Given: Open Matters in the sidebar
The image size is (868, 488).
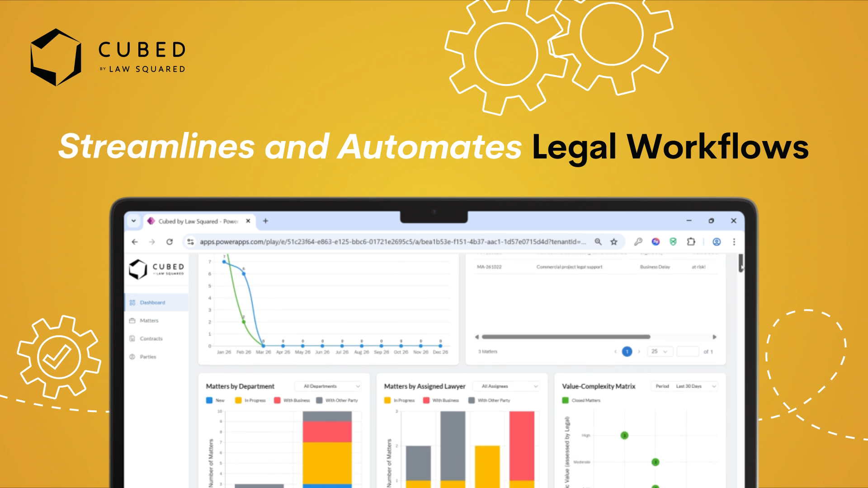Looking at the screenshot, I should 156,320.
